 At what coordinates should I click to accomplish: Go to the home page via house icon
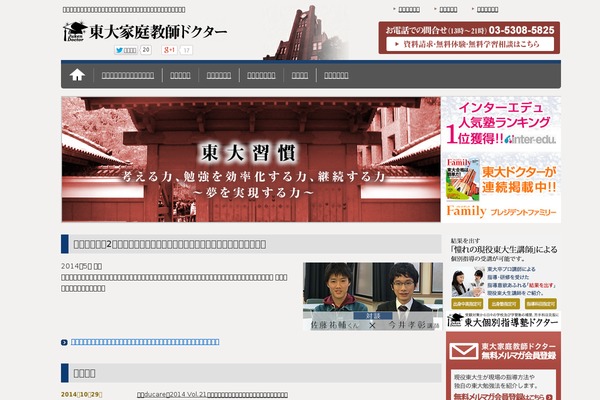(77, 75)
